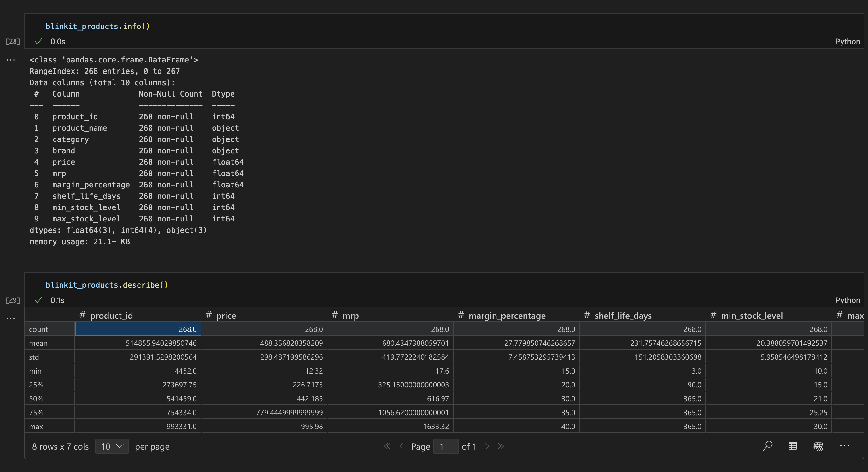Image resolution: width=868 pixels, height=472 pixels.
Task: Go to previous page of table
Action: coord(401,446)
